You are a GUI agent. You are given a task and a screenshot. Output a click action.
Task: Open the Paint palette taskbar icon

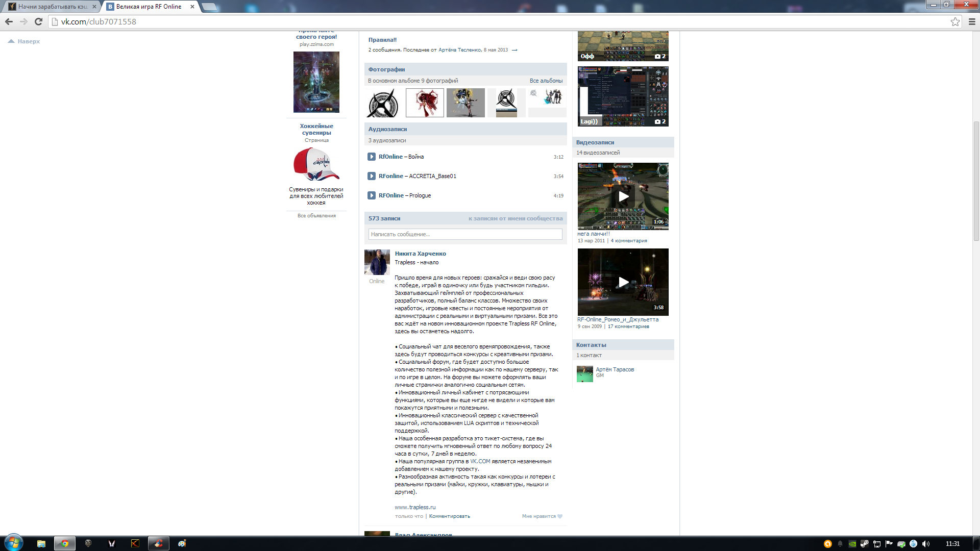coord(182,543)
